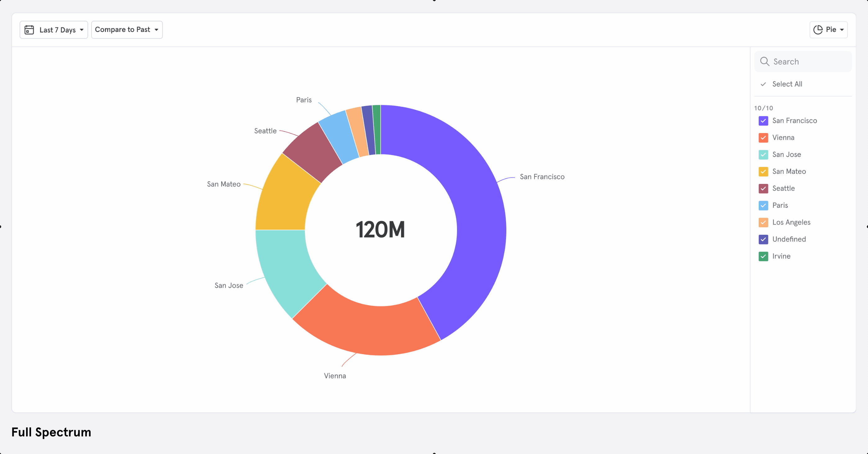Open the Last 7 Days date range dropdown
The image size is (868, 454).
54,30
